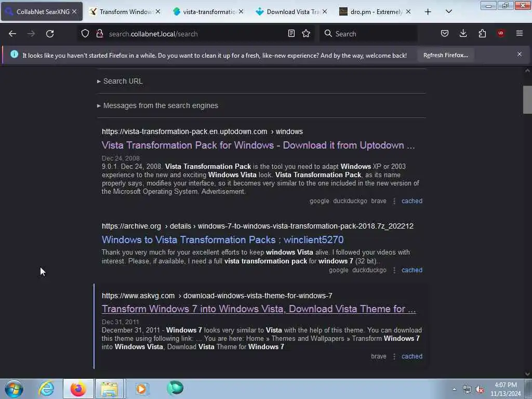Close the vista-transformation tab
532x399 pixels.
coord(241,11)
